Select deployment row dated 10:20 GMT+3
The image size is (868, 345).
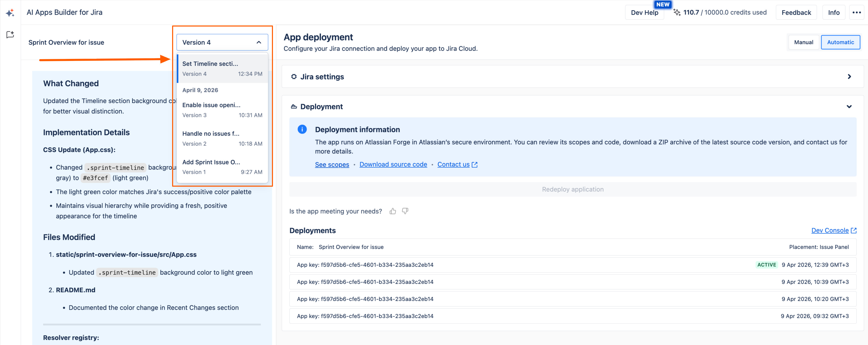pyautogui.click(x=572, y=299)
